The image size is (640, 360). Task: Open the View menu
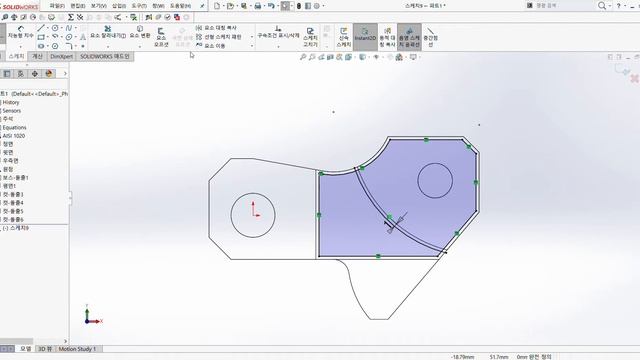tap(99, 6)
